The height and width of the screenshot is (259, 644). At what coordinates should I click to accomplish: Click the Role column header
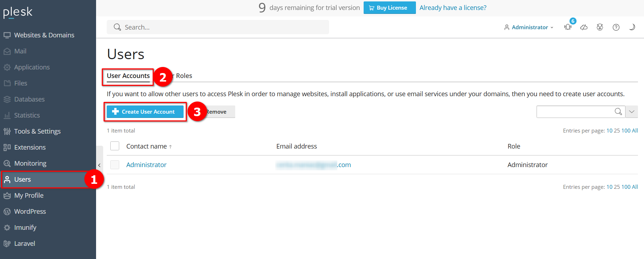514,146
